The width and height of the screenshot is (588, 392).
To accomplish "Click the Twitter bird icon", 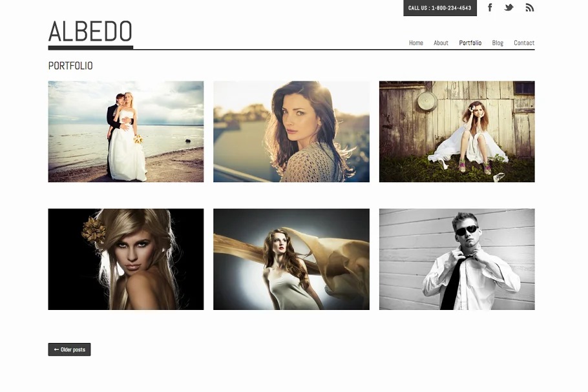I will click(x=509, y=8).
